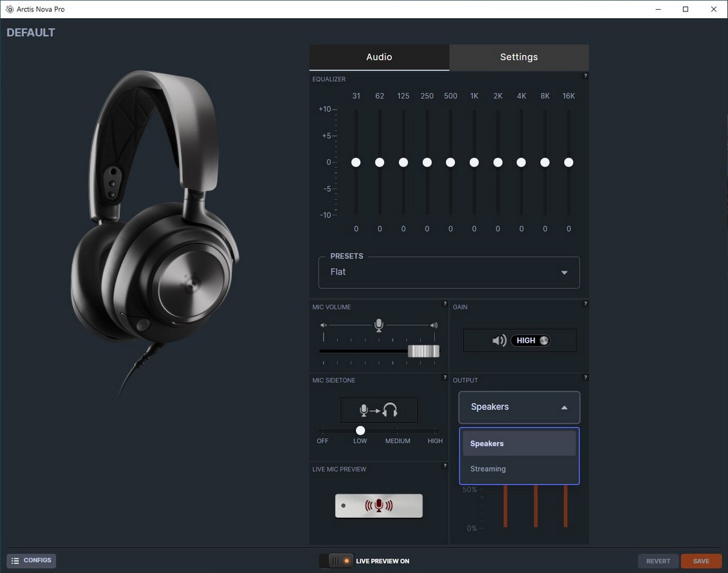Click the 500 Hz equalizer slider knob

click(x=450, y=163)
